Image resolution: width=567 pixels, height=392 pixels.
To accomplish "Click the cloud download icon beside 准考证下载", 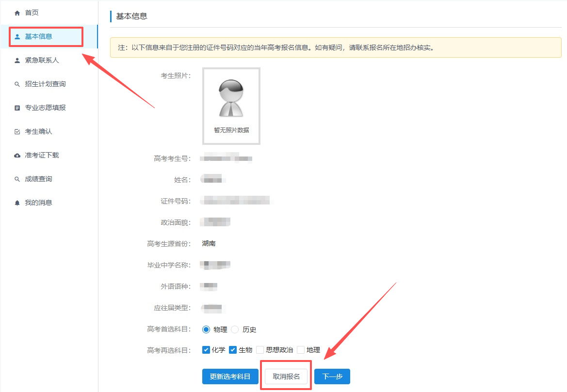I will 17,156.
